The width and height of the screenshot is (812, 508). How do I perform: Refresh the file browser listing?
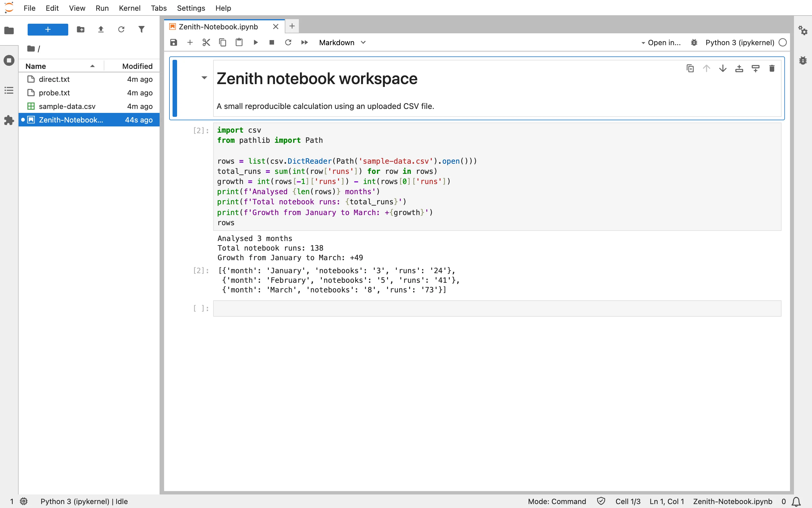[x=121, y=30]
